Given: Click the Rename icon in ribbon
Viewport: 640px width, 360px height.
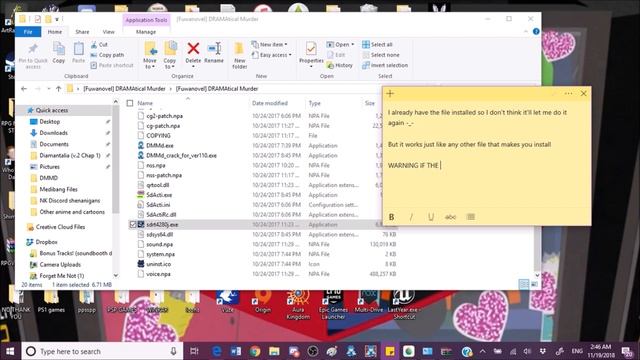Looking at the screenshot, I should click(x=214, y=49).
